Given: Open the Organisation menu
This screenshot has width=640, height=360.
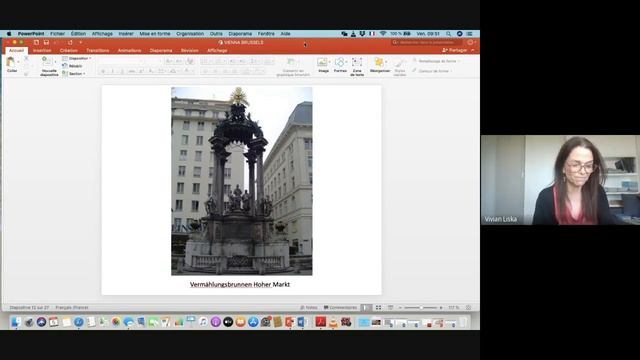Looking at the screenshot, I should pyautogui.click(x=190, y=34).
